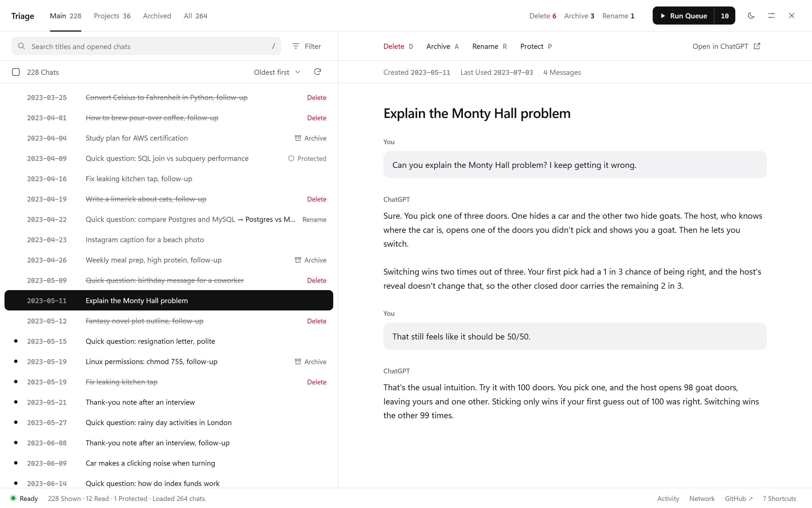Click unread dot on resignation letter row
The height and width of the screenshot is (508, 812).
(x=16, y=341)
